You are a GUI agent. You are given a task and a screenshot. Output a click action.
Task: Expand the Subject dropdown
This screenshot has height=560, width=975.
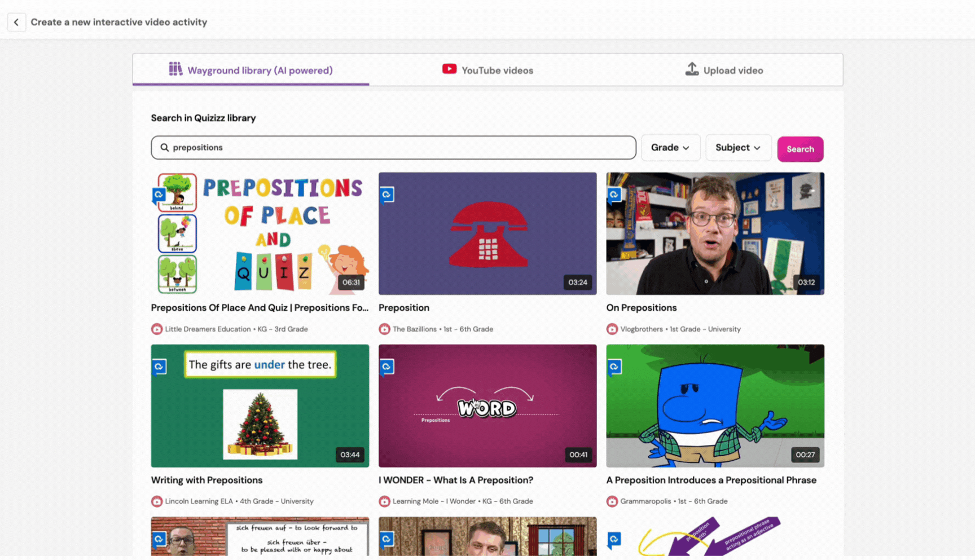point(738,147)
